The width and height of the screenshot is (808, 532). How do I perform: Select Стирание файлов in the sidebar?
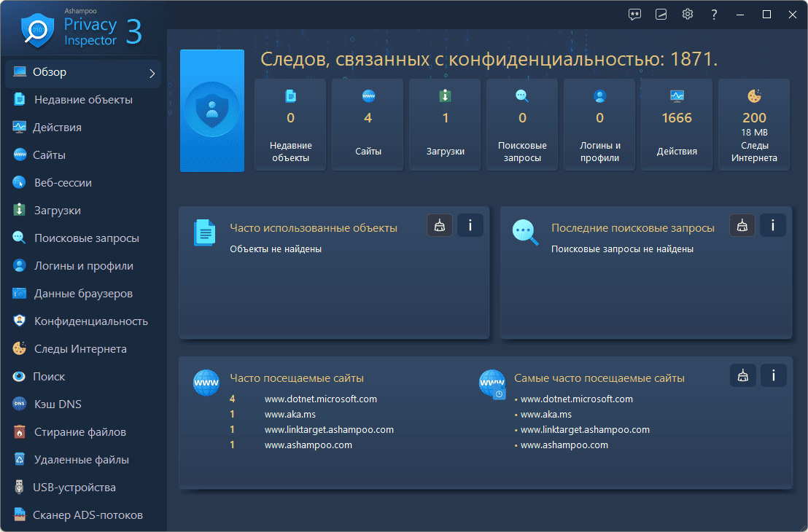(x=80, y=432)
